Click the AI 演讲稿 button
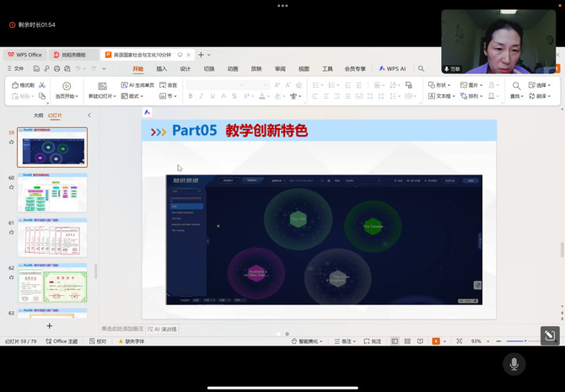Screen dimensions: 565x392 (162, 329)
